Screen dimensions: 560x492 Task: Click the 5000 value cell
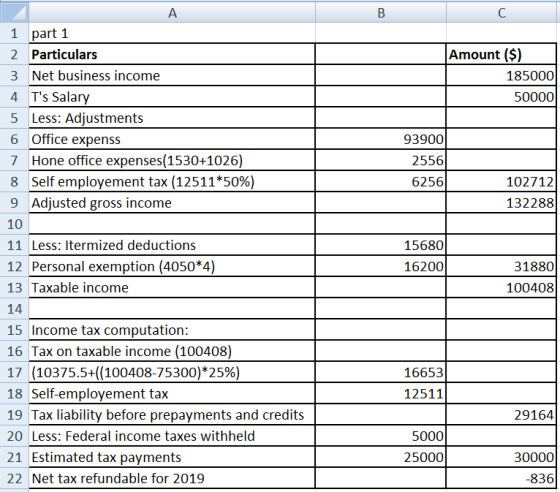(381, 436)
